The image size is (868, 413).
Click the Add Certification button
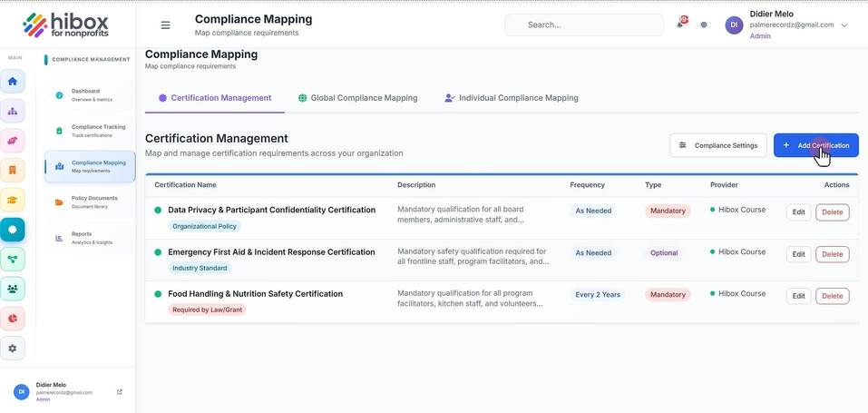click(816, 145)
